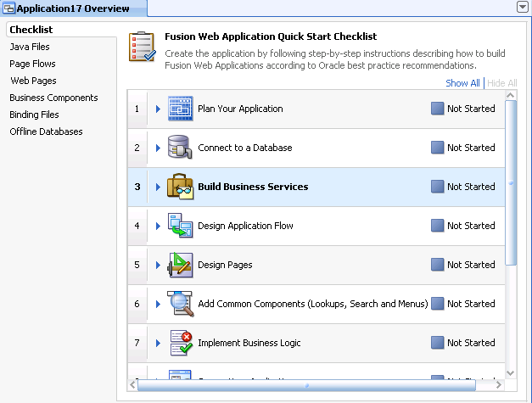Expand step 1 Plan Your Application
Image resolution: width=532 pixels, height=403 pixels.
[x=158, y=109]
